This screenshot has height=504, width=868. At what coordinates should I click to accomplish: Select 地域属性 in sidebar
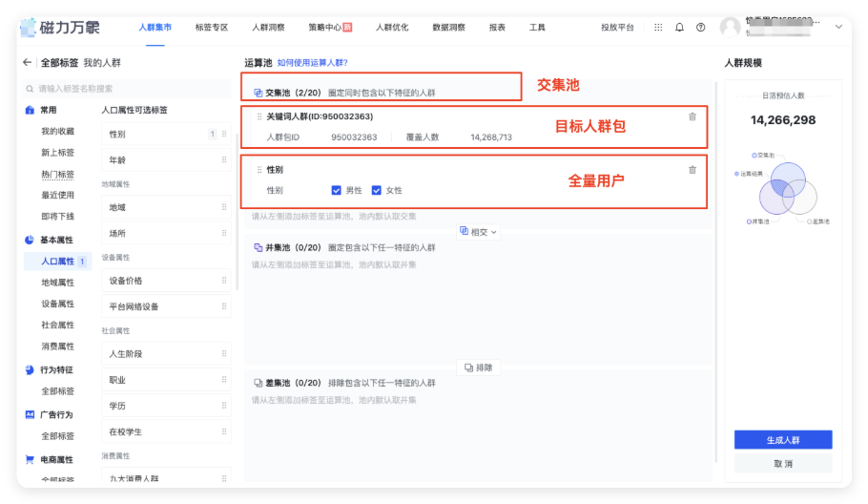[57, 283]
